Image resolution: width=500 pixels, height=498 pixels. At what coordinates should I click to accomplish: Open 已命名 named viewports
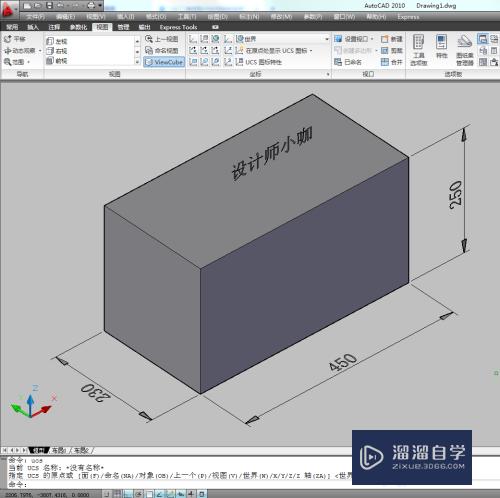(x=348, y=62)
